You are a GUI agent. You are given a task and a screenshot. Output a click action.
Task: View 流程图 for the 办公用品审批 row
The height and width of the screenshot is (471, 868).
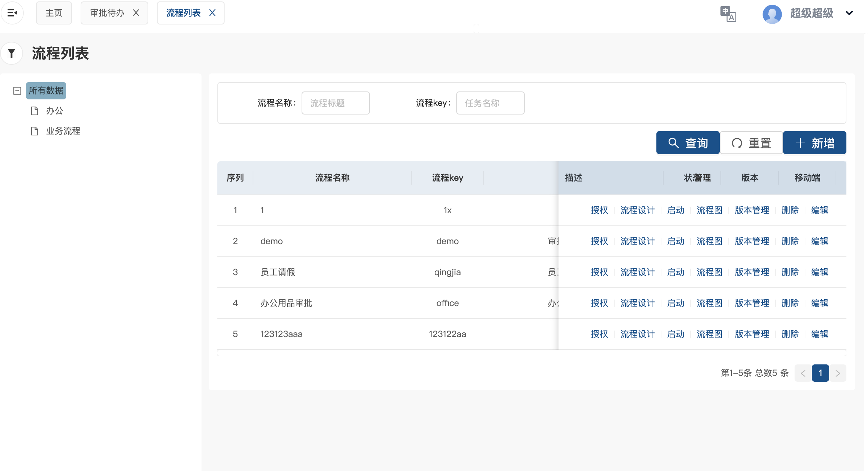(x=710, y=303)
